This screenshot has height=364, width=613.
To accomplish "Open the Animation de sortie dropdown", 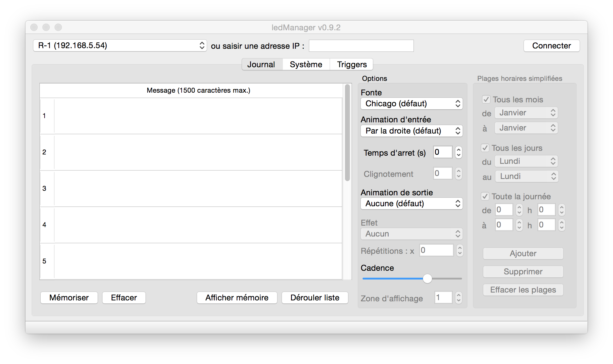I will [x=411, y=204].
